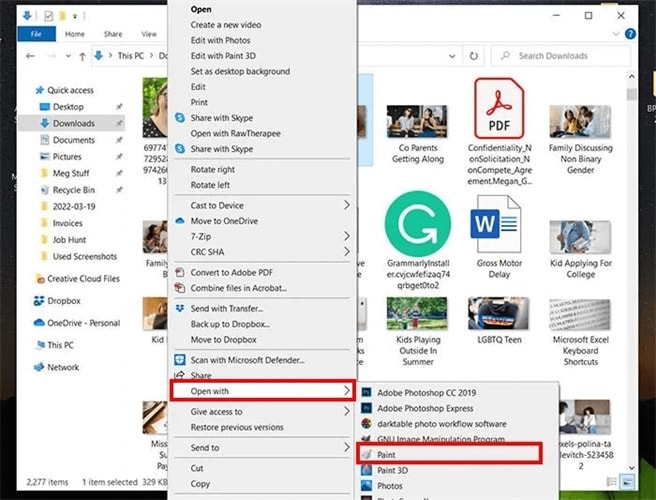Screen dimensions: 656x500
Task: Open the address bar history dropdown
Action: 452,56
